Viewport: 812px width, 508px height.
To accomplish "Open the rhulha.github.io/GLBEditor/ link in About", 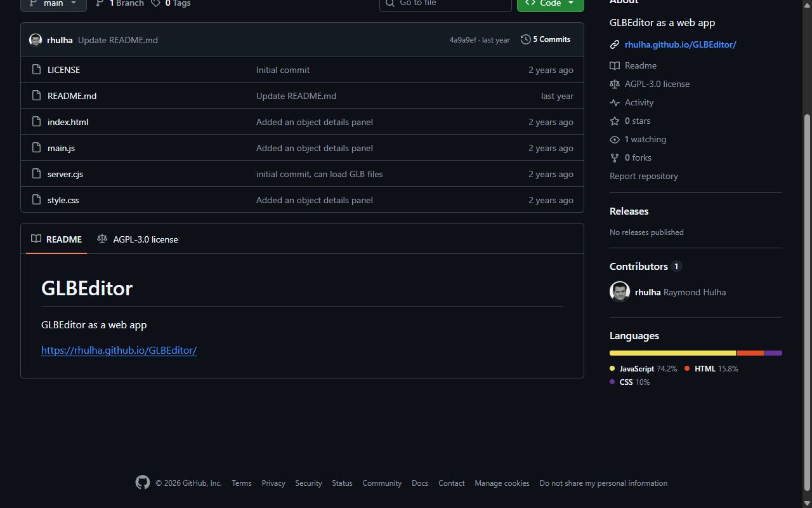I will click(x=680, y=44).
